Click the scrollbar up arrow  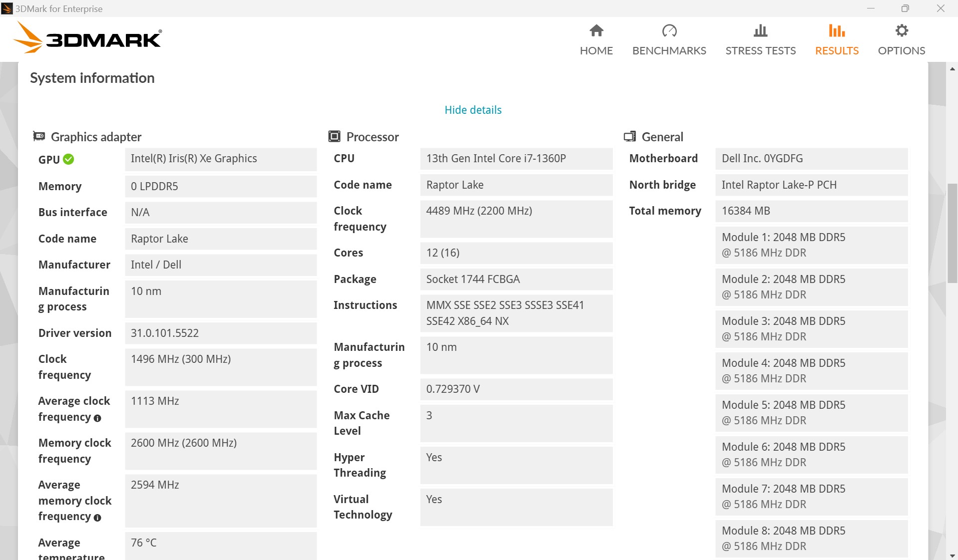click(x=952, y=69)
